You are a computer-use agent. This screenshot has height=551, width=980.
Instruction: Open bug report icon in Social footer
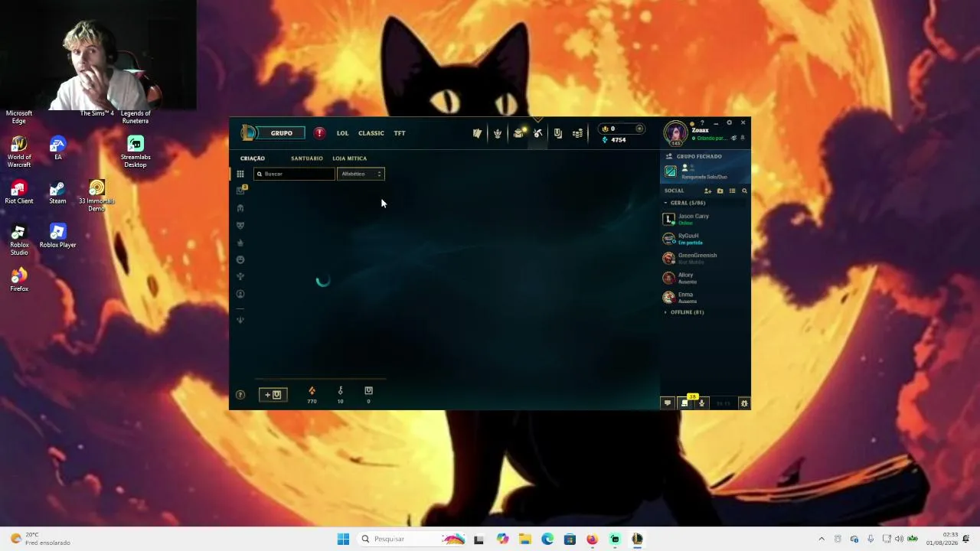(744, 403)
